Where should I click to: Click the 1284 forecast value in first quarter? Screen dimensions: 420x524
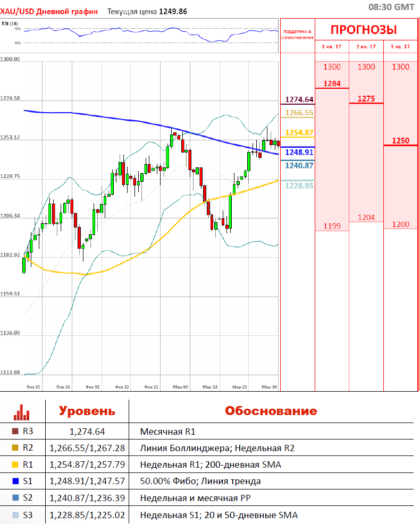pos(332,83)
